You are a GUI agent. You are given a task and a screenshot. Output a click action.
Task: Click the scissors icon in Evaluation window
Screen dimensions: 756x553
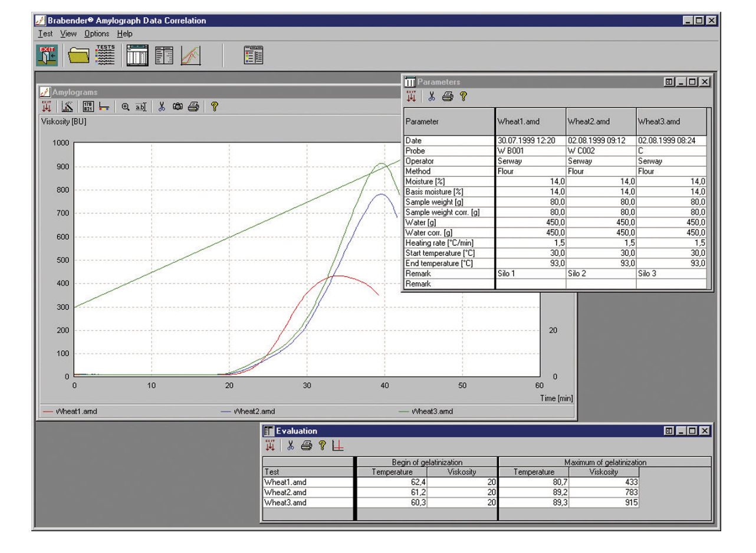[290, 446]
